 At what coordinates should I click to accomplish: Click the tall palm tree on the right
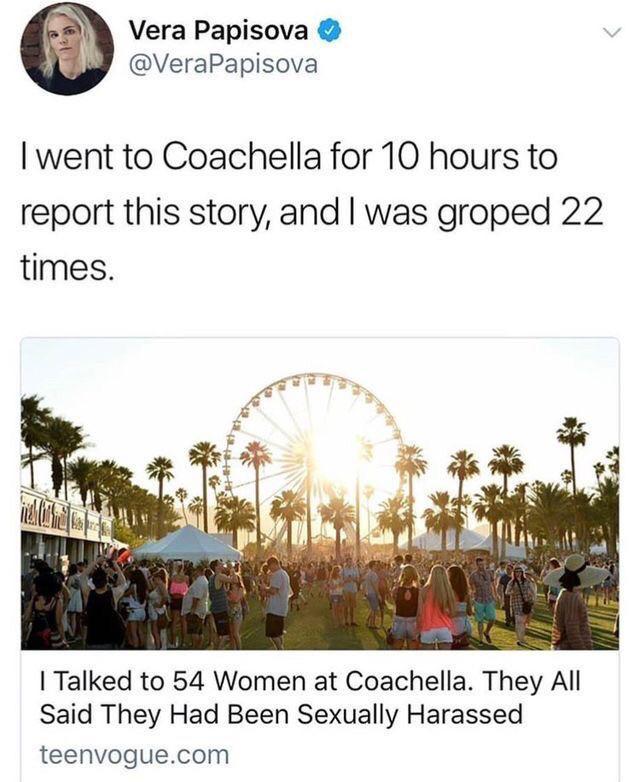[572, 460]
